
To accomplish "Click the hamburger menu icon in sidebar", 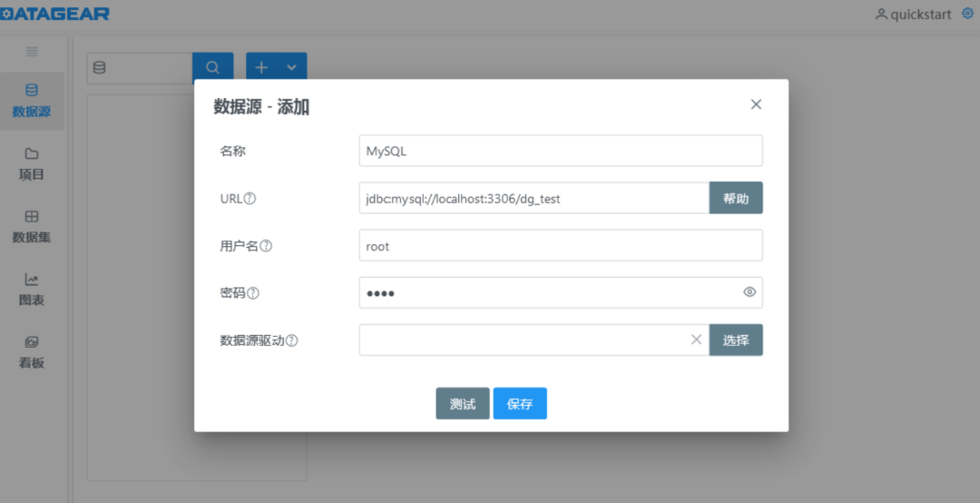I will 32,52.
